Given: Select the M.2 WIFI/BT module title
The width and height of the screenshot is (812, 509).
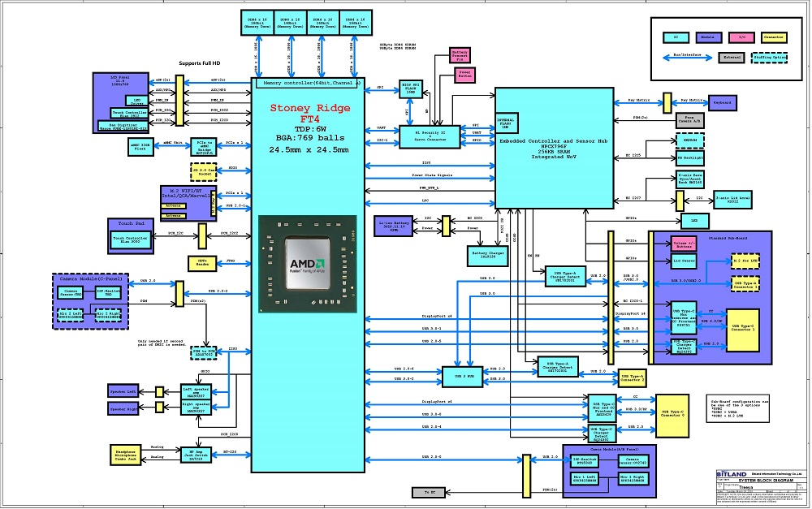Looking at the screenshot, I should pyautogui.click(x=185, y=193).
